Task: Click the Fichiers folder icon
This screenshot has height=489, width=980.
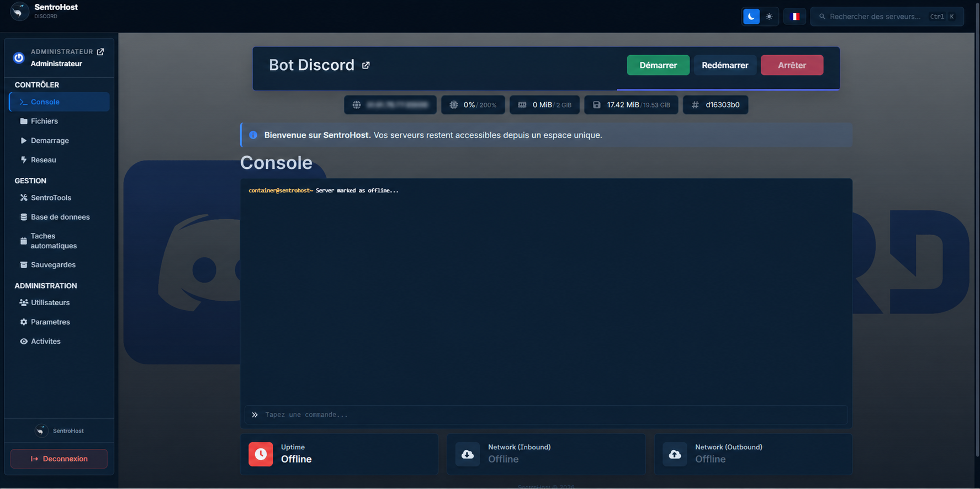Action: click(24, 121)
